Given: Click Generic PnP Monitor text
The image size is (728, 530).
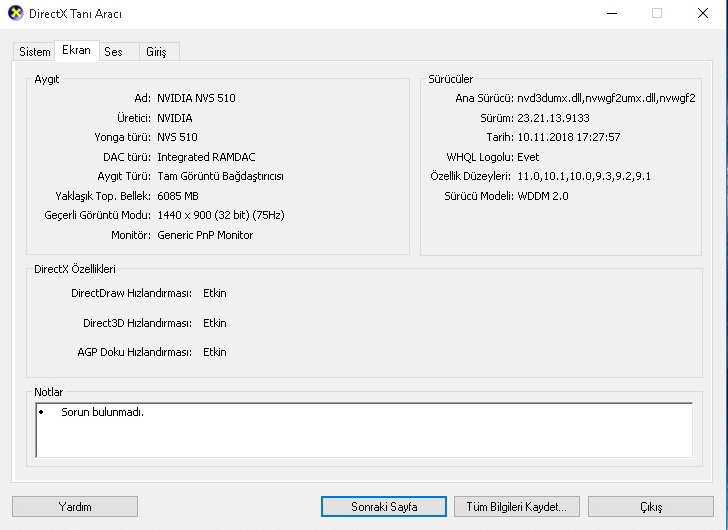Looking at the screenshot, I should coord(205,235).
